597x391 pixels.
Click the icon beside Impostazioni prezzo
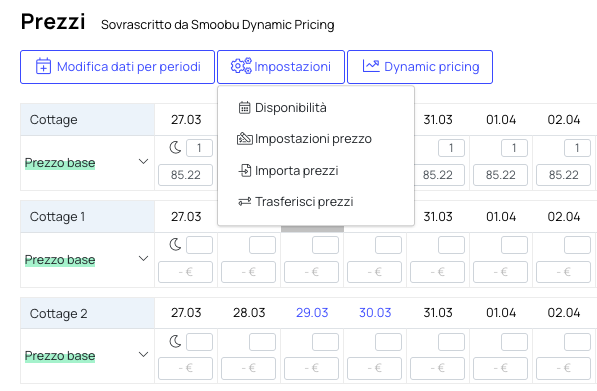244,139
